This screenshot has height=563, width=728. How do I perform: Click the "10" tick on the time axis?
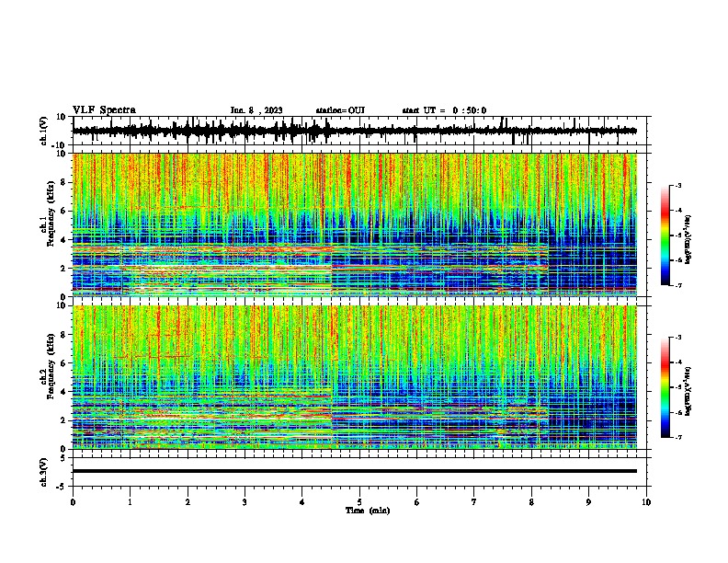646,502
